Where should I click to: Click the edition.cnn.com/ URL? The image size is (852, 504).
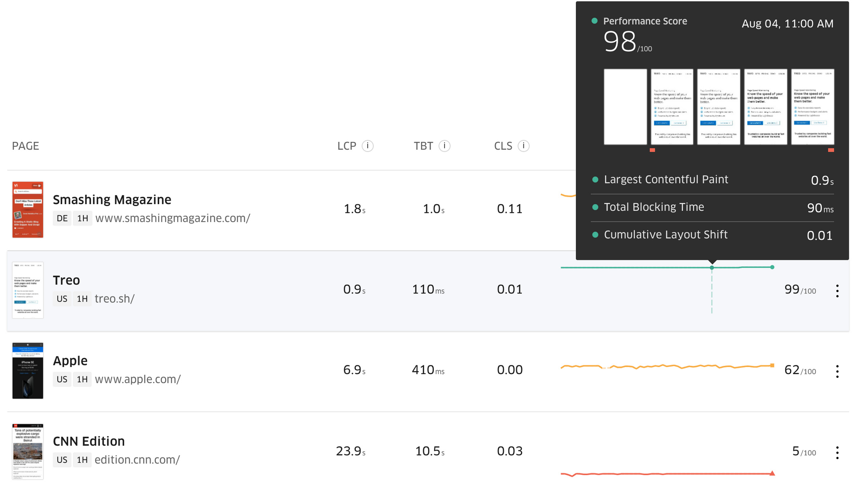(x=137, y=459)
